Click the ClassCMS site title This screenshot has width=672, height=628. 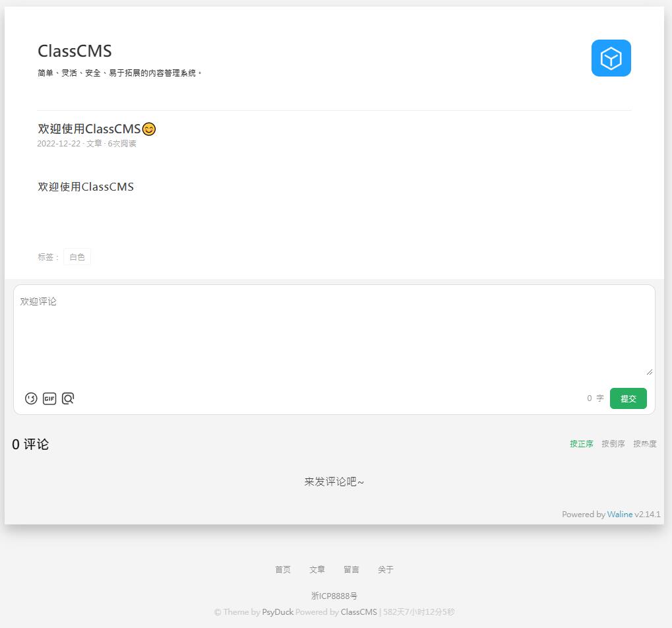pos(75,51)
